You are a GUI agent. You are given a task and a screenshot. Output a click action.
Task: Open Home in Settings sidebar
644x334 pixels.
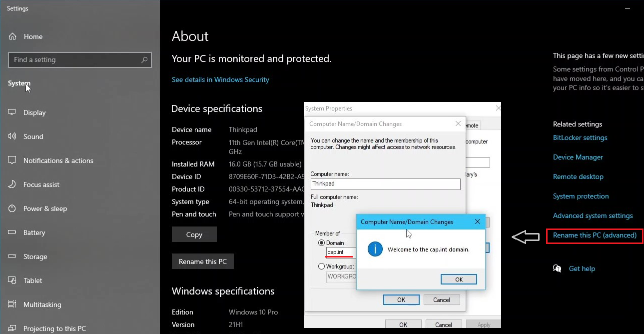[25, 36]
